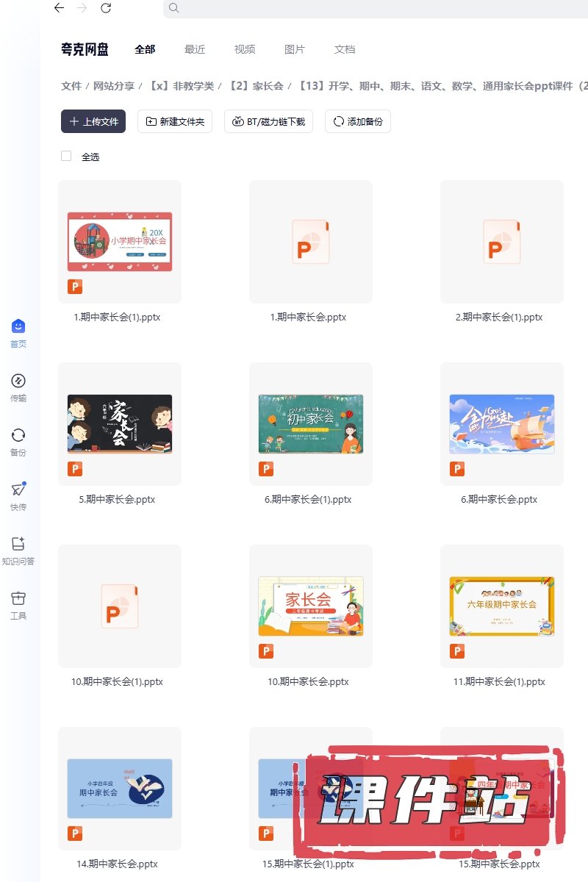Open the 备份 backup sidebar icon
The width and height of the screenshot is (588, 882).
[x=18, y=436]
